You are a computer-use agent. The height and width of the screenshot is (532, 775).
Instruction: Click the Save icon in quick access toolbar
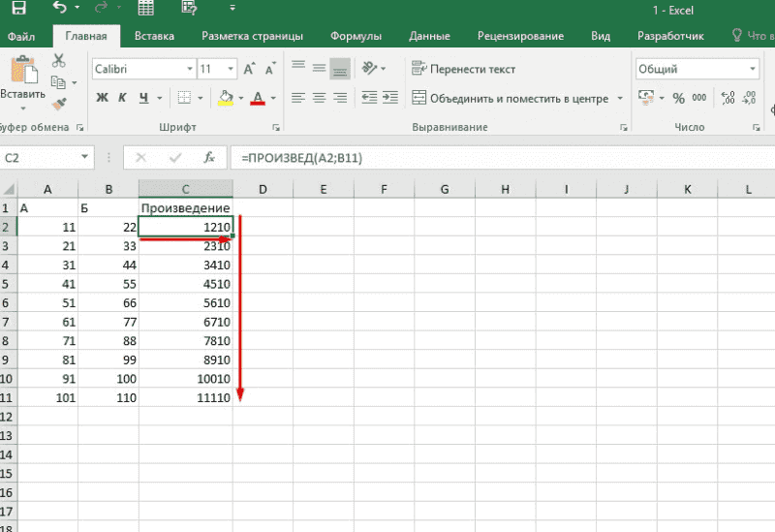click(16, 10)
